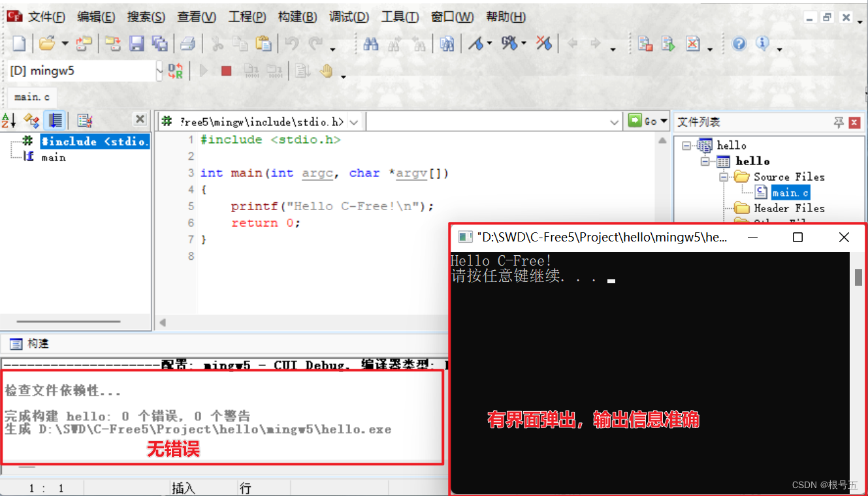868x496 pixels.
Task: Click the find in files icon
Action: pos(447,44)
